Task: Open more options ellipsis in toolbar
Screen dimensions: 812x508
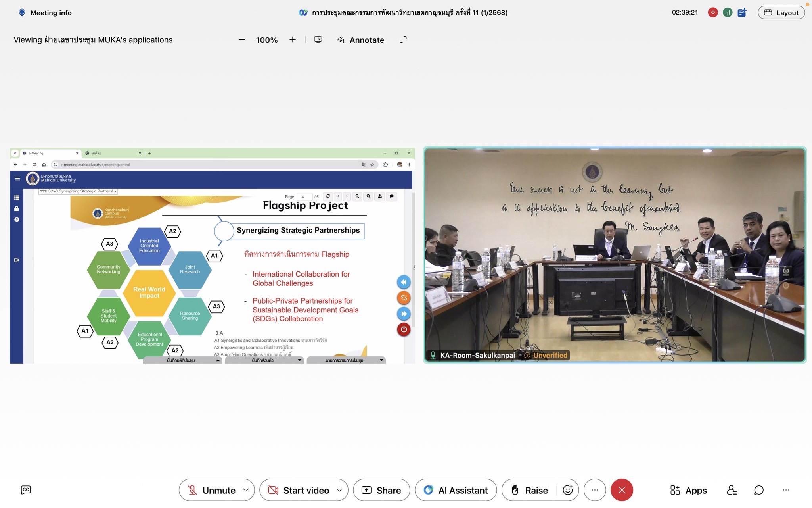Action: click(594, 490)
